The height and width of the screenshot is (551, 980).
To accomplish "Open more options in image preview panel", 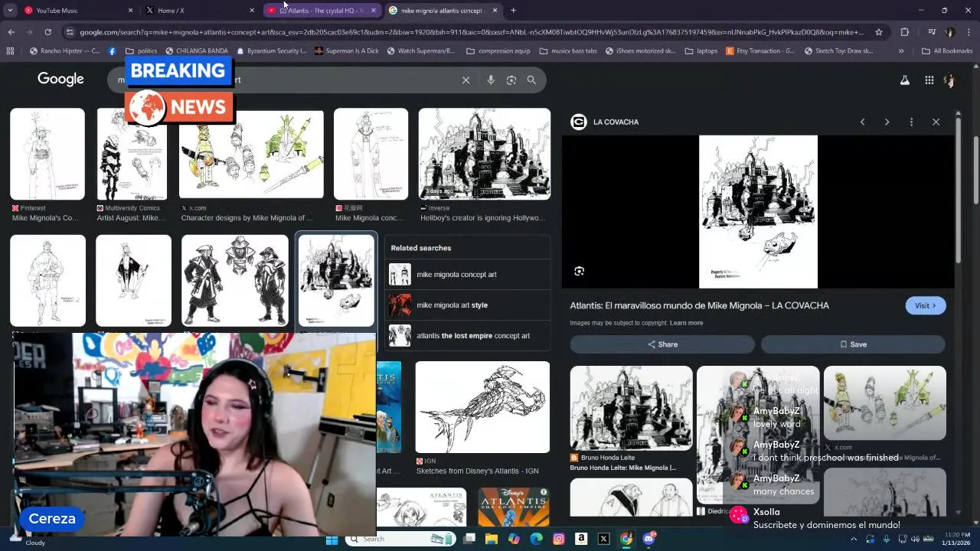I will click(911, 122).
